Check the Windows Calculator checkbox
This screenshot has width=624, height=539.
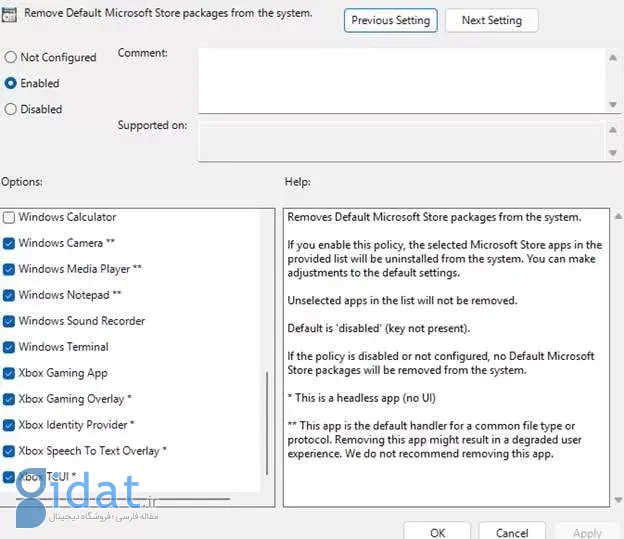pos(9,217)
